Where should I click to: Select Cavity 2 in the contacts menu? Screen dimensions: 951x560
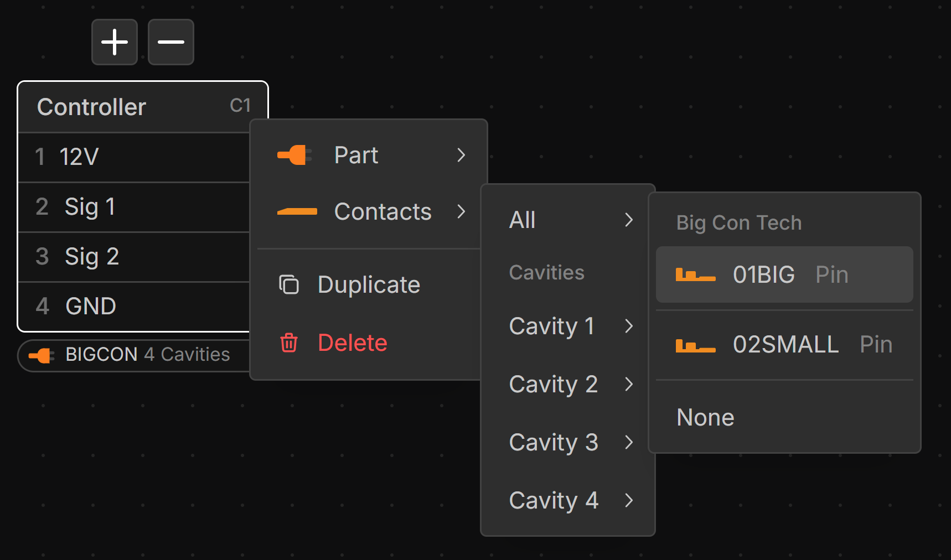coord(554,384)
